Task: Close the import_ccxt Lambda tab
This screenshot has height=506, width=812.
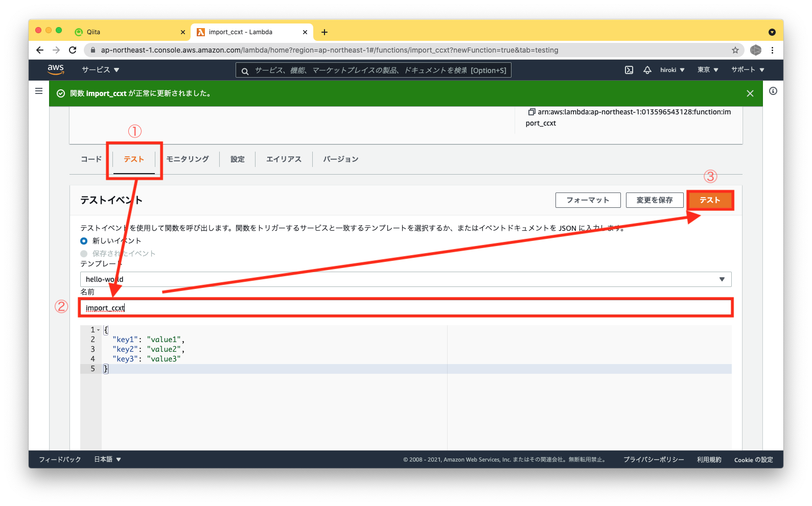Action: tap(305, 32)
